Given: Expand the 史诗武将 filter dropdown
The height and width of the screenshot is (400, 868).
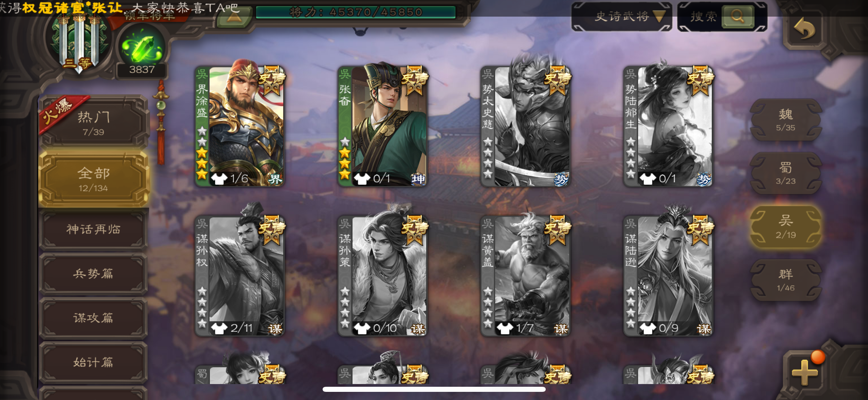Looking at the screenshot, I should (622, 16).
